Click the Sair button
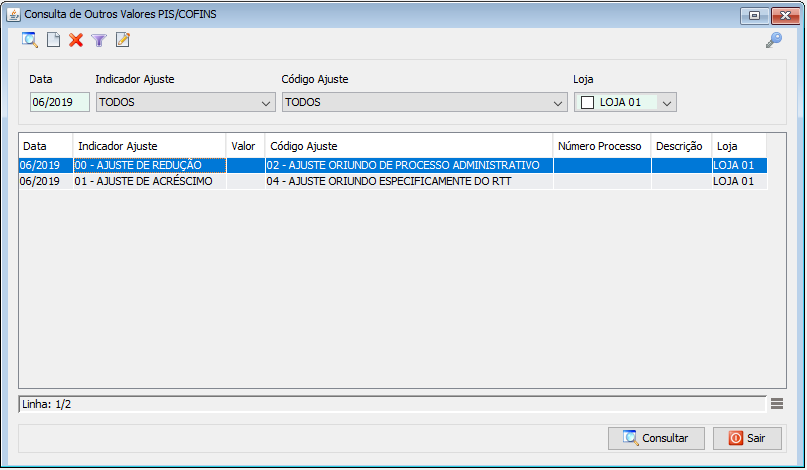This screenshot has height=470, width=807. tap(747, 438)
